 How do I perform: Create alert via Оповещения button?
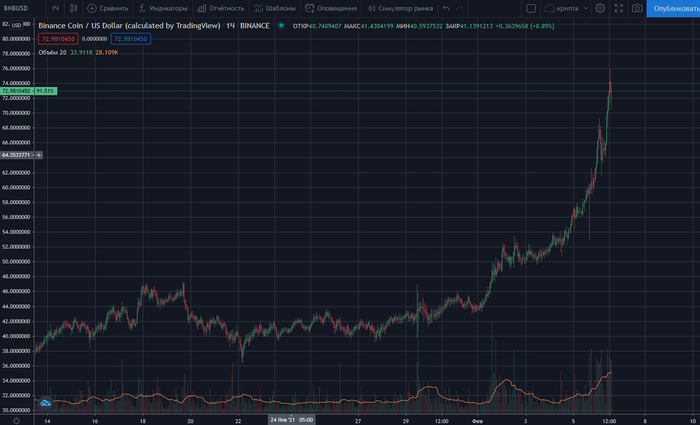(x=331, y=8)
